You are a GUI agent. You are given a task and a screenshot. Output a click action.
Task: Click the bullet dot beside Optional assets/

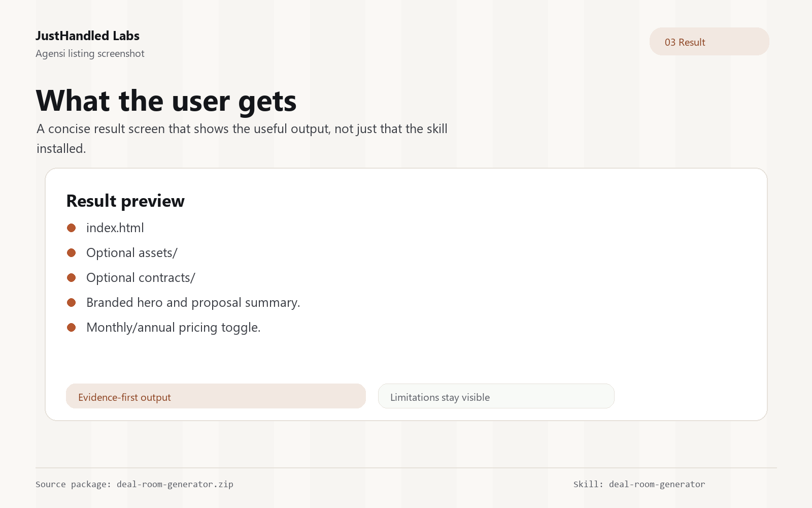72,253
